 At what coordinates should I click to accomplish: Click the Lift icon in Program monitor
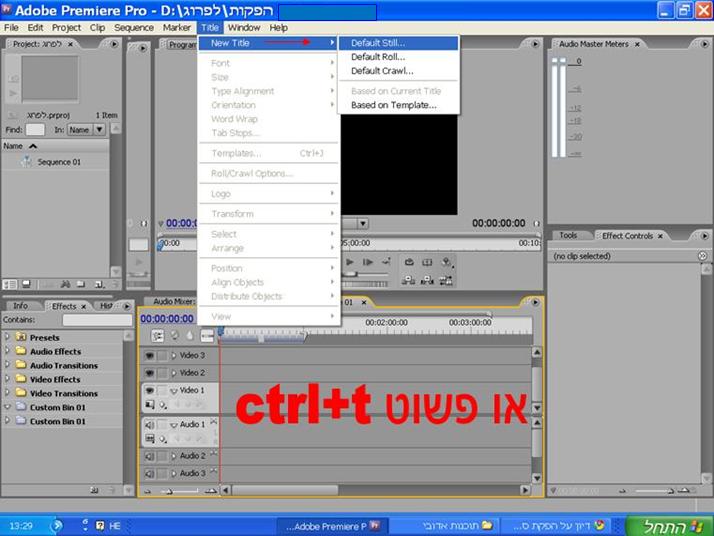(x=408, y=280)
